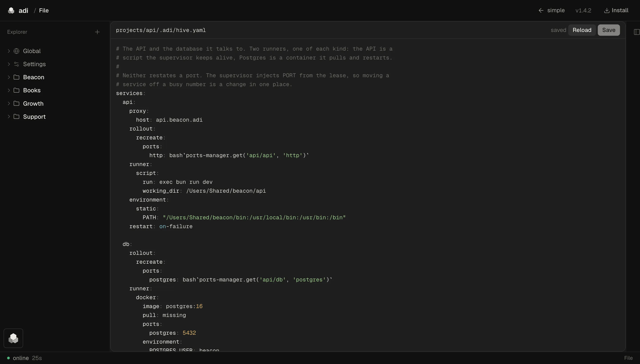Click the folder icon beside Support

click(16, 117)
